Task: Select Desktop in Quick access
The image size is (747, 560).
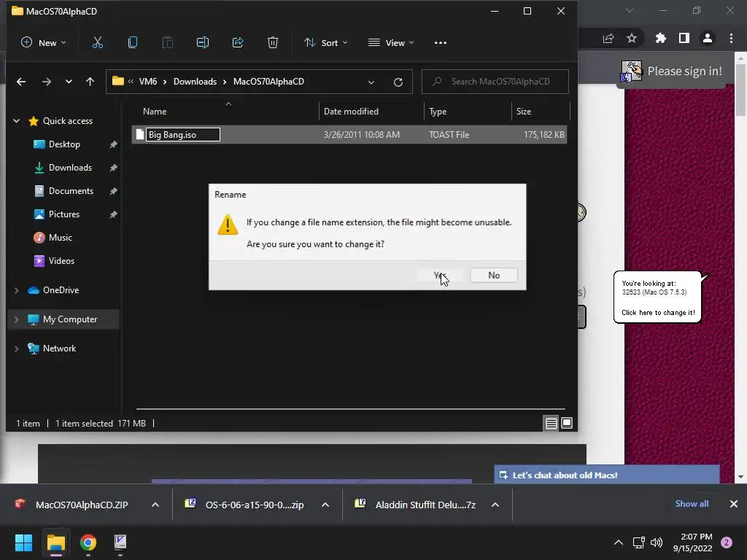Action: [x=64, y=144]
